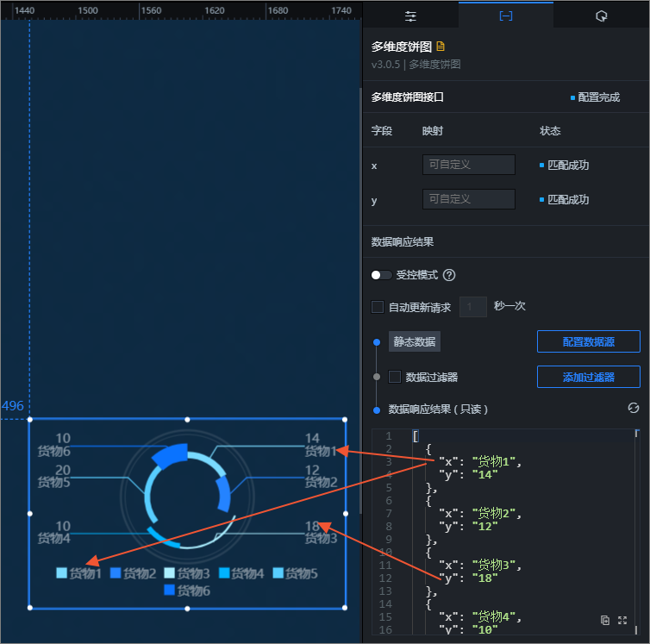650x644 pixels.
Task: Enable the 数据过滤器 checkbox
Action: click(x=395, y=377)
